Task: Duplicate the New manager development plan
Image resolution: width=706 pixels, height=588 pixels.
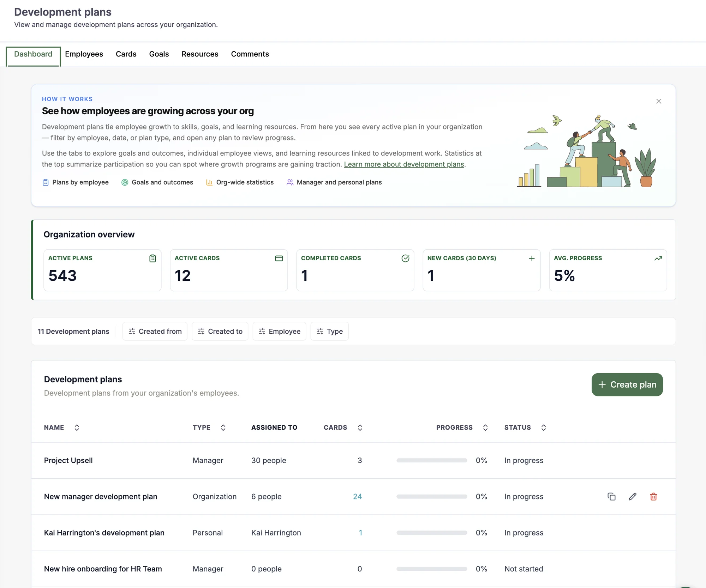Action: click(x=611, y=497)
